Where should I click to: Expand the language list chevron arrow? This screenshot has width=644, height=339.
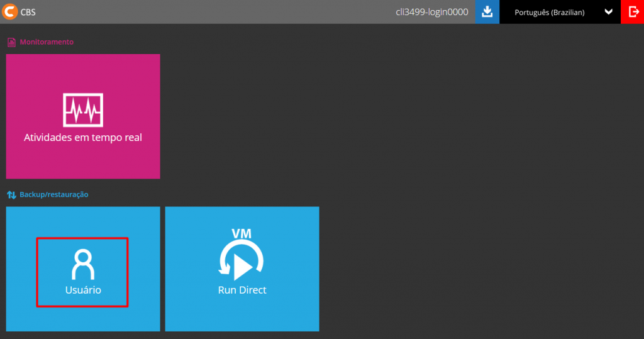(608, 12)
